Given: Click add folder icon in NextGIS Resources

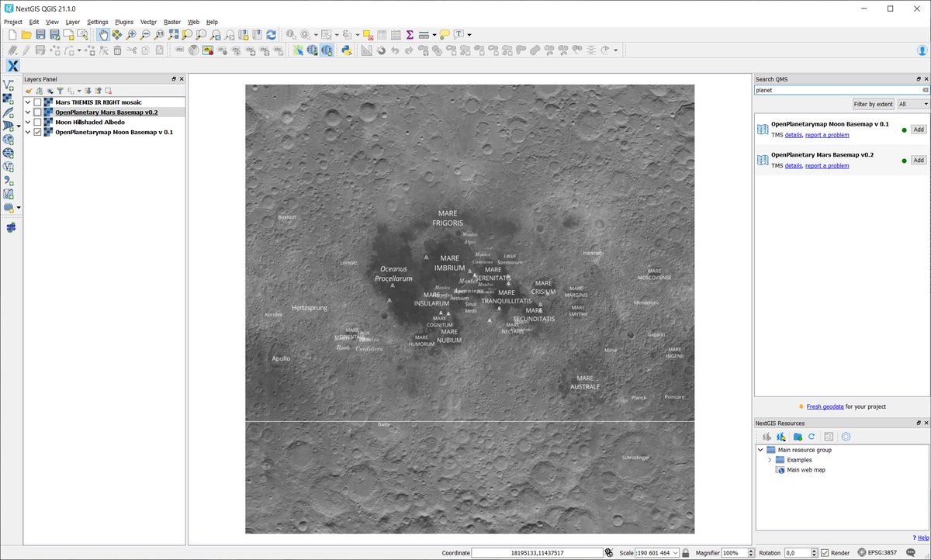Looking at the screenshot, I should pos(797,437).
